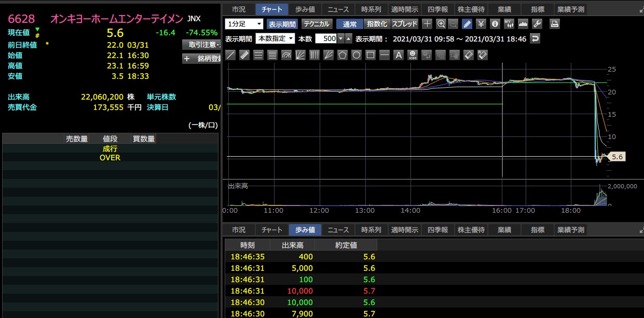
Task: Switch chart mode to スプレッド
Action: pyautogui.click(x=405, y=24)
